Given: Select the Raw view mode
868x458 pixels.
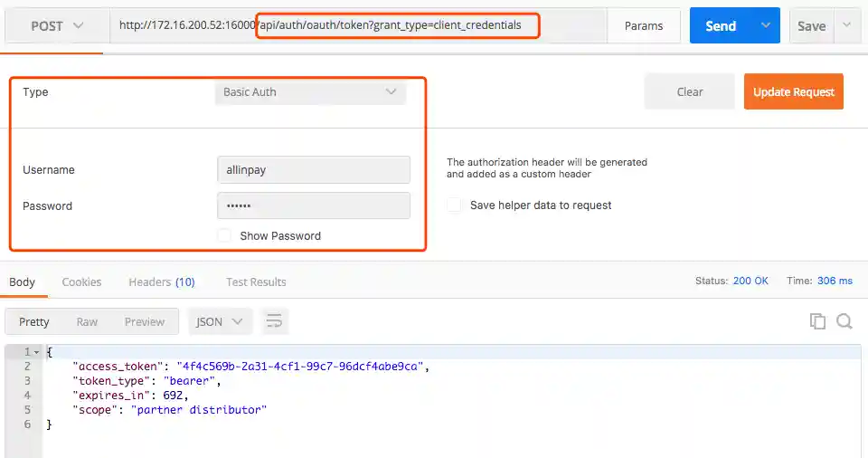Looking at the screenshot, I should point(87,321).
